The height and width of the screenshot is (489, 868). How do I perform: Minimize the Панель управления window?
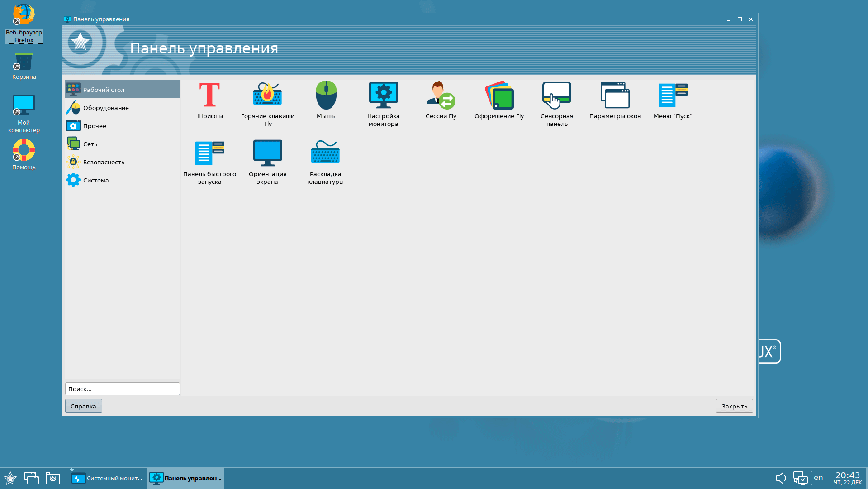click(x=729, y=19)
